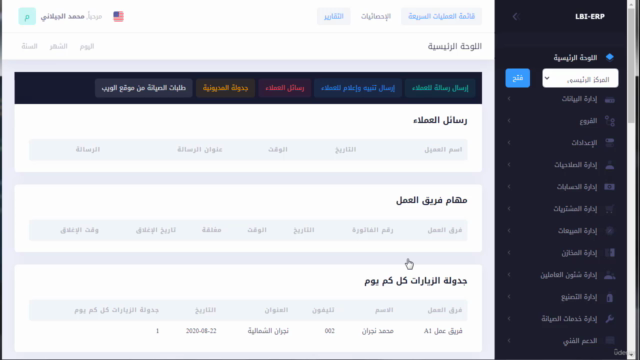Select السنة period filter
The image size is (640, 360).
[29, 47]
